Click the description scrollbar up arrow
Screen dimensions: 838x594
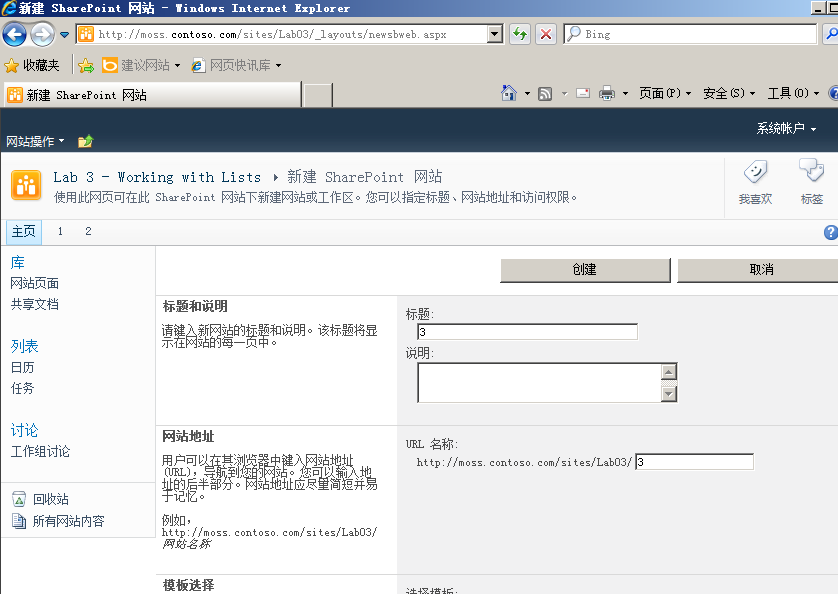tap(669, 372)
